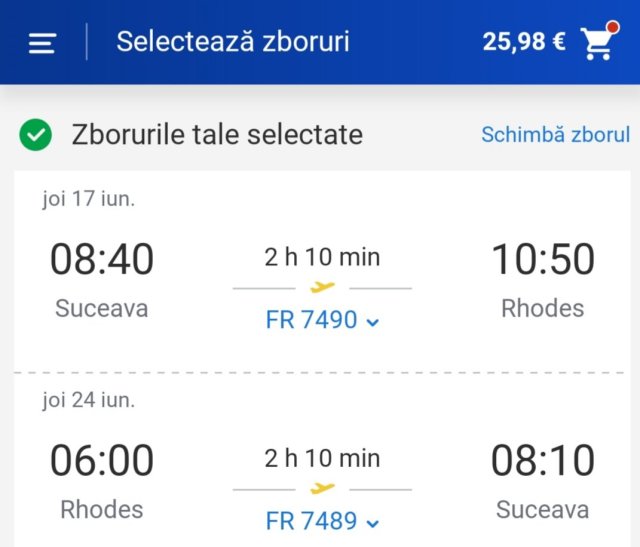Image resolution: width=640 pixels, height=547 pixels.
Task: Open the shopping cart
Action: tap(597, 43)
